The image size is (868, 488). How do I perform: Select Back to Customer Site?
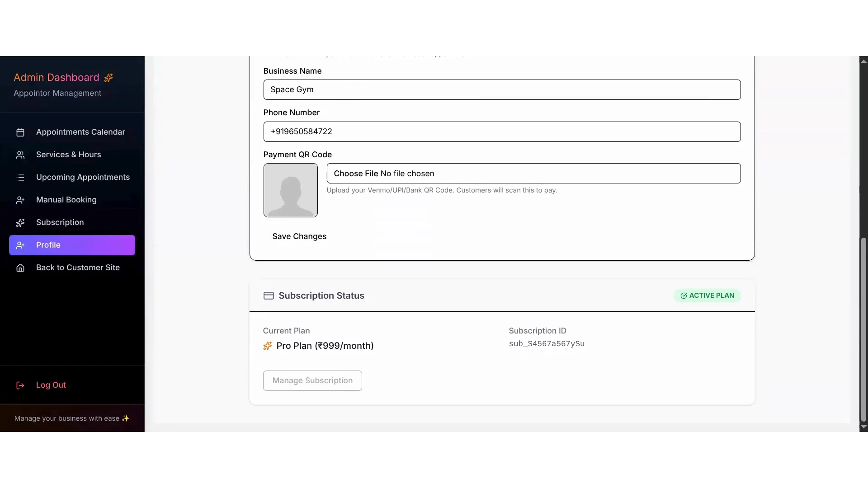pos(77,267)
